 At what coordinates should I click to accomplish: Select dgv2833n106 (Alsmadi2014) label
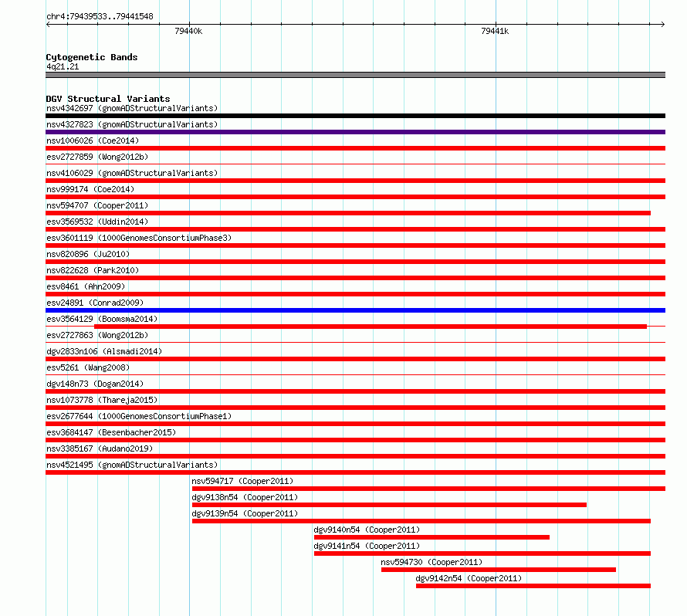click(104, 351)
